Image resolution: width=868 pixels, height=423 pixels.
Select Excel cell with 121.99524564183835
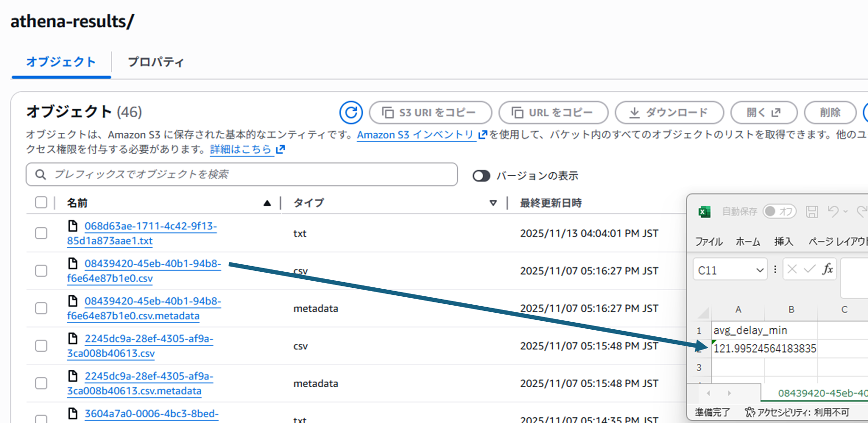[x=764, y=349]
